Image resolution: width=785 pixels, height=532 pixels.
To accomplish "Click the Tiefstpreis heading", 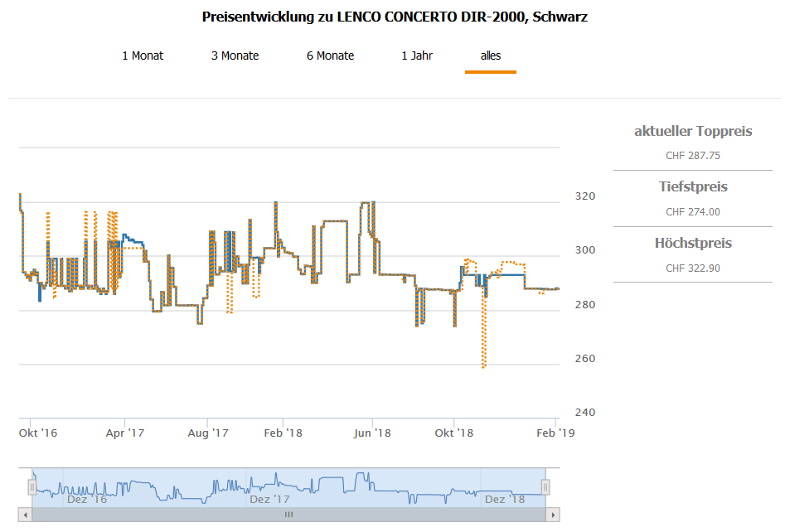I will [x=693, y=187].
